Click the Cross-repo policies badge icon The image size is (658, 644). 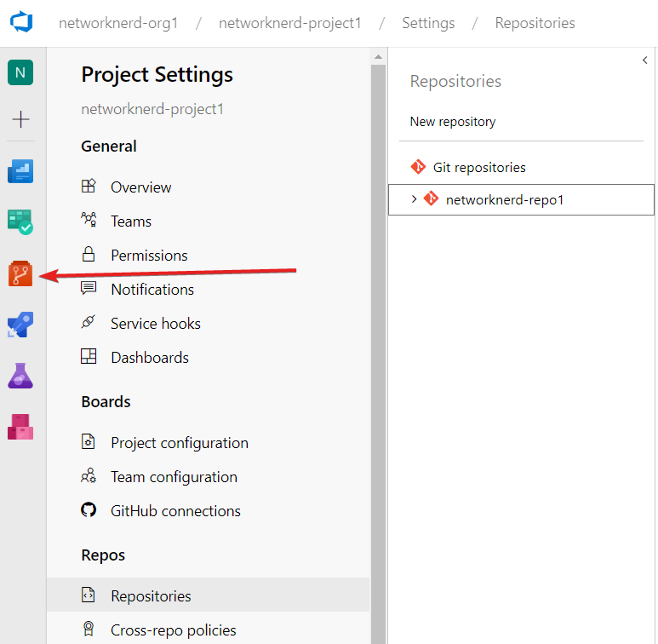(89, 629)
